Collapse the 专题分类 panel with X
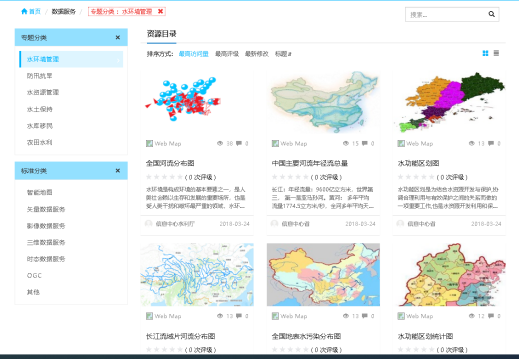 118,37
